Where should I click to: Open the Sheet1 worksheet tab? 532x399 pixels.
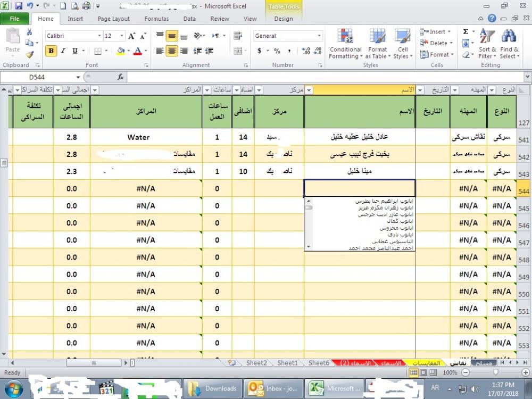[287, 363]
